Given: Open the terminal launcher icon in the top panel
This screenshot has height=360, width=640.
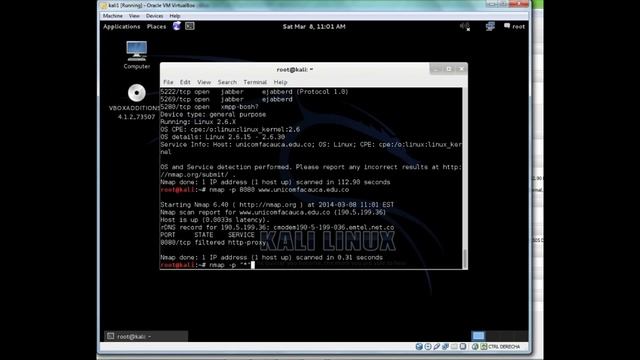Looking at the screenshot, I should [190, 26].
